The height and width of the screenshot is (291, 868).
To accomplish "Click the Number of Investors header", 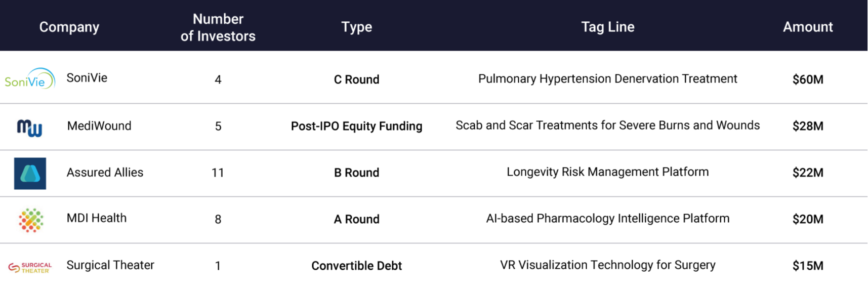I will pos(218,27).
